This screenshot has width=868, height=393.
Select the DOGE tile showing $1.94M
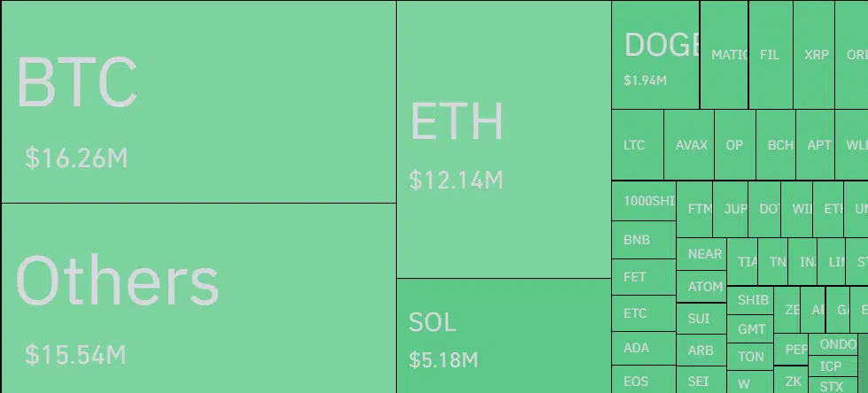click(x=655, y=55)
